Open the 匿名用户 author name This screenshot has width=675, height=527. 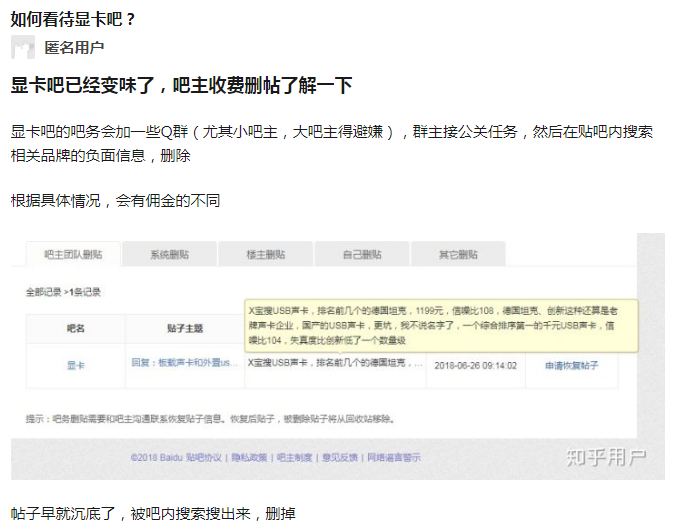tap(74, 47)
